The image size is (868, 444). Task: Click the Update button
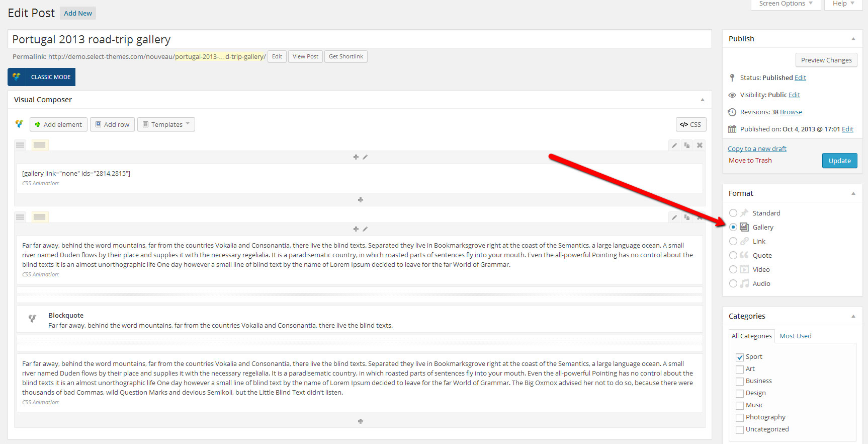click(839, 161)
